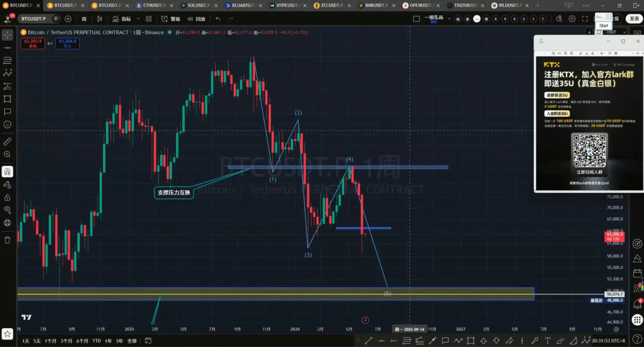Toggle magnet snapping mode

click(7, 172)
